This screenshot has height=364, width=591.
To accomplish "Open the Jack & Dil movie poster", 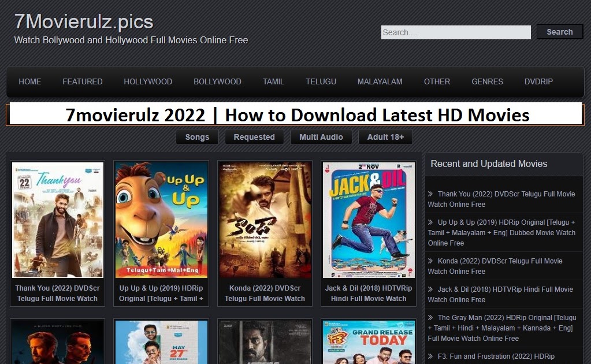I will [369, 220].
